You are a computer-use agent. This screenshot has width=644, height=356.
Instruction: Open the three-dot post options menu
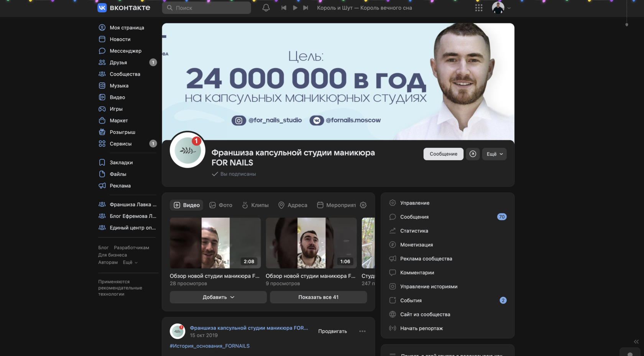tap(362, 331)
